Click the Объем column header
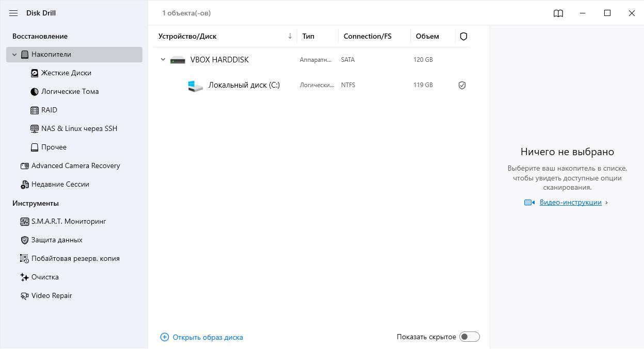Viewport: 644px width, 349px height. (x=427, y=37)
